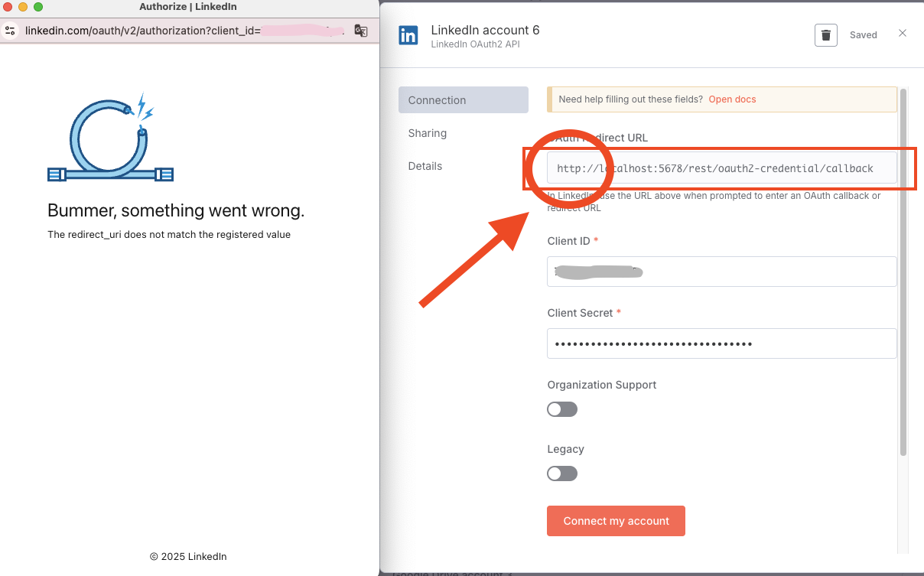Image resolution: width=924 pixels, height=576 pixels.
Task: Click the Client ID label
Action: tap(569, 241)
